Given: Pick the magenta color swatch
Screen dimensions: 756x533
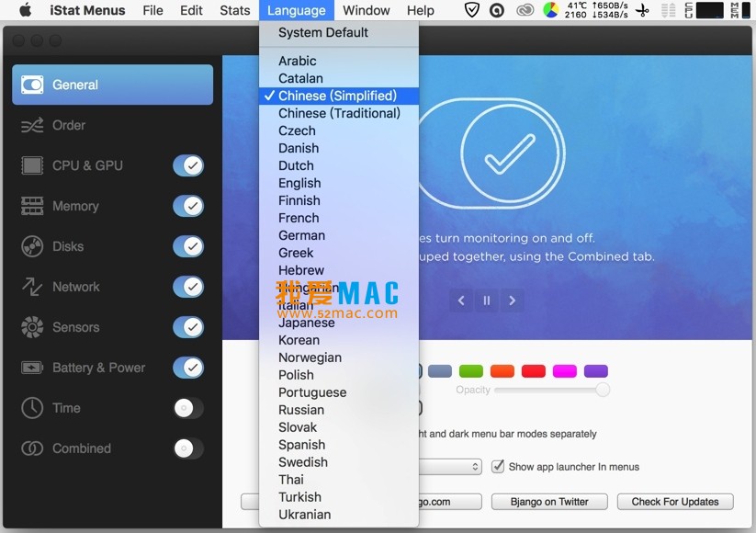Looking at the screenshot, I should [x=565, y=371].
